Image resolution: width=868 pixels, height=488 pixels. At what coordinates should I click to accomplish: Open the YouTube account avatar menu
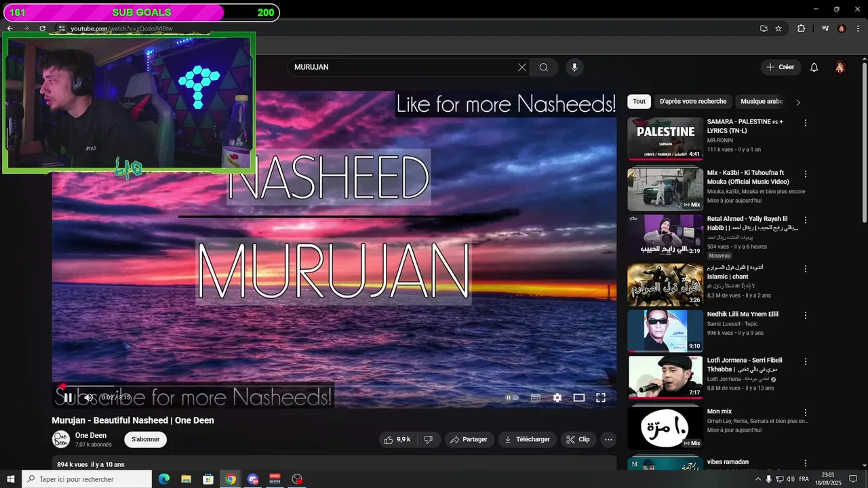coord(840,67)
